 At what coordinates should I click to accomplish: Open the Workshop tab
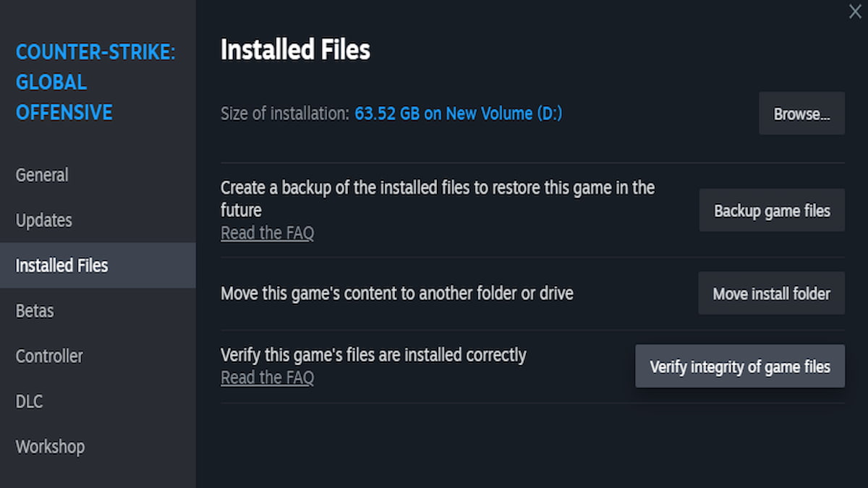50,446
